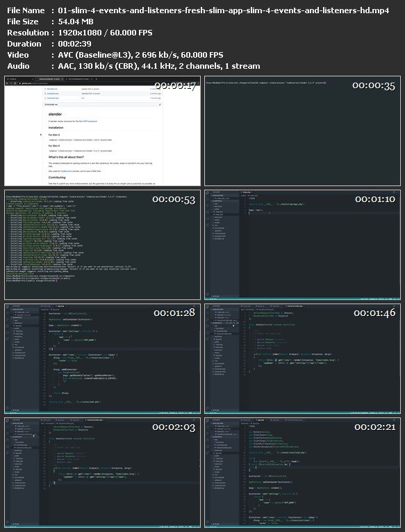The width and height of the screenshot is (405, 532).
Task: Open the thumbnail stamped 00:01:28
Action: click(x=102, y=358)
